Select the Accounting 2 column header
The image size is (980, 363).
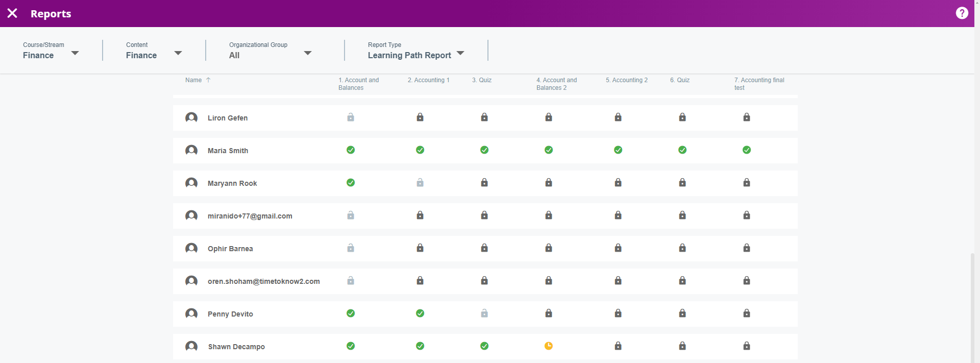(x=626, y=80)
